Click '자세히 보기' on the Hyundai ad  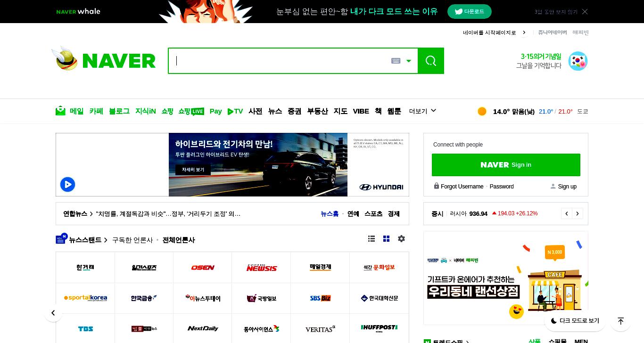tap(193, 170)
